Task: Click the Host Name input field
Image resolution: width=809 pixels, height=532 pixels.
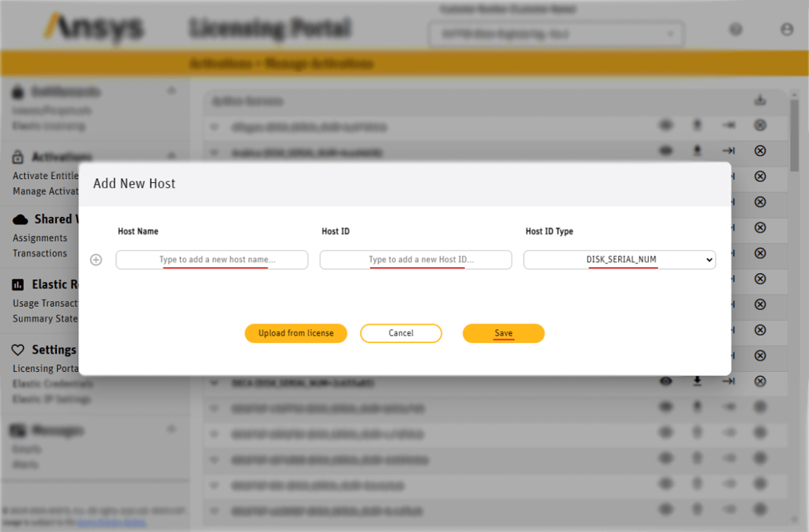Action: (211, 259)
